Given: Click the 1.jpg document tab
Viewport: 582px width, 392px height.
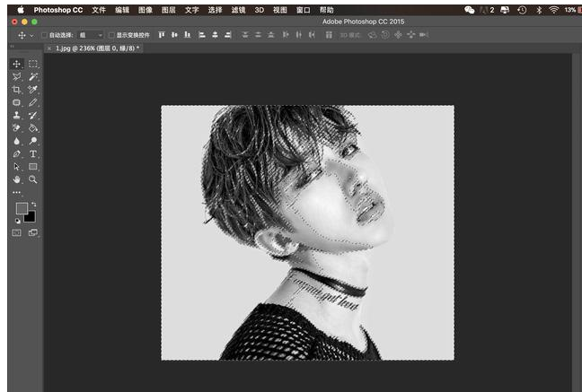Looking at the screenshot, I should 96,48.
